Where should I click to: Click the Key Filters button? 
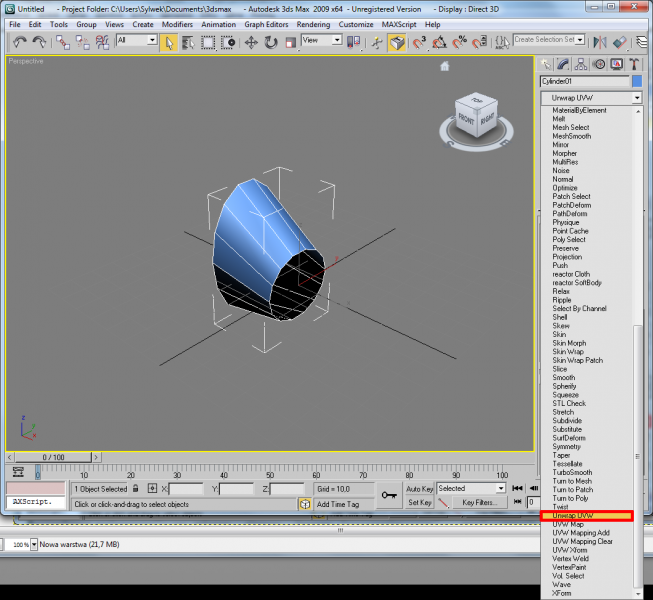click(479, 503)
